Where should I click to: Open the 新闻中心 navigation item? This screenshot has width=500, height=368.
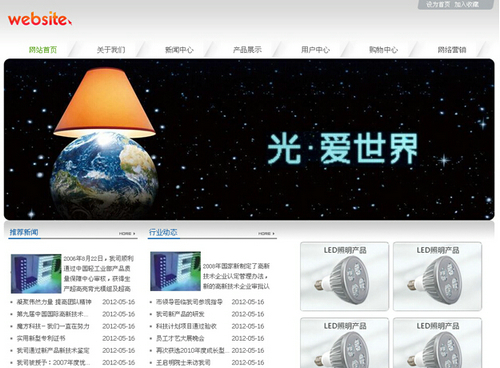179,50
